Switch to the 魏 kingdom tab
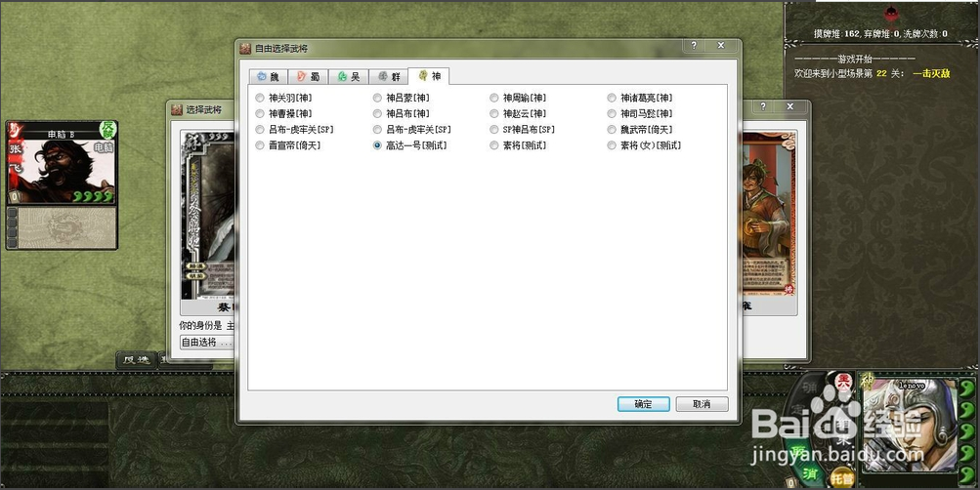 pos(268,77)
